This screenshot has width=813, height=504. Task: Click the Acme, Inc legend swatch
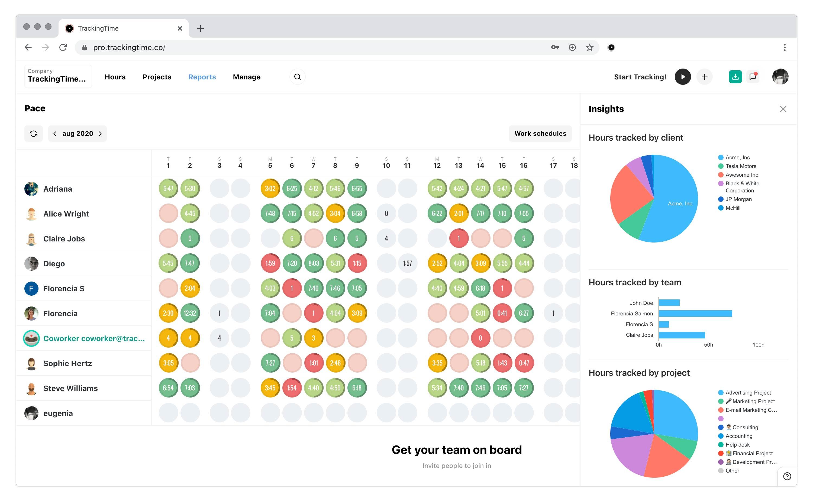720,157
